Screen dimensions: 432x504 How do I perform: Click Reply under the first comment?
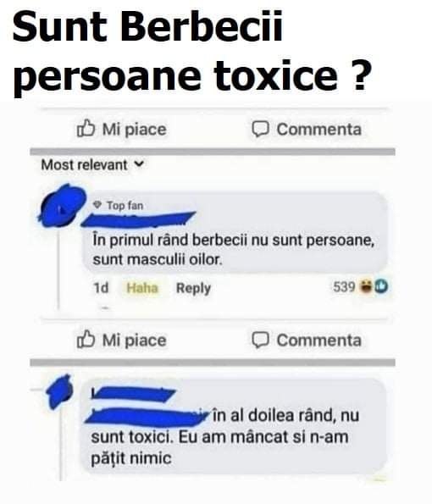(x=193, y=288)
